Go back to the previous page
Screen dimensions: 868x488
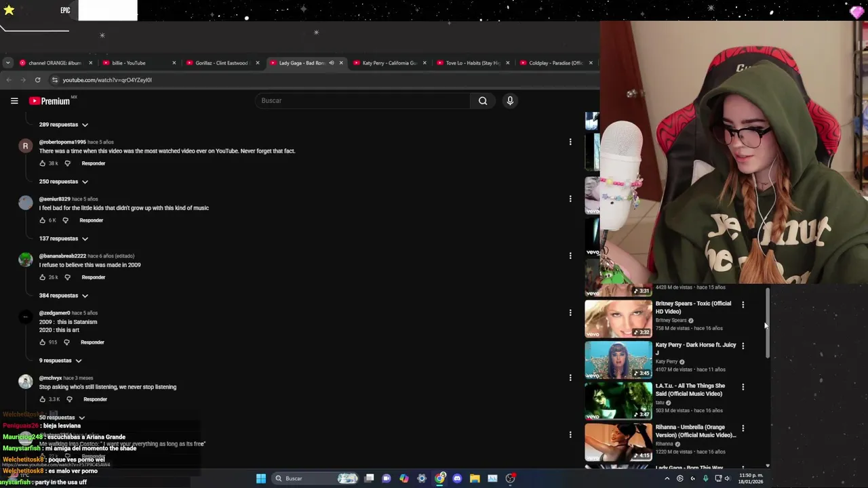coord(9,80)
